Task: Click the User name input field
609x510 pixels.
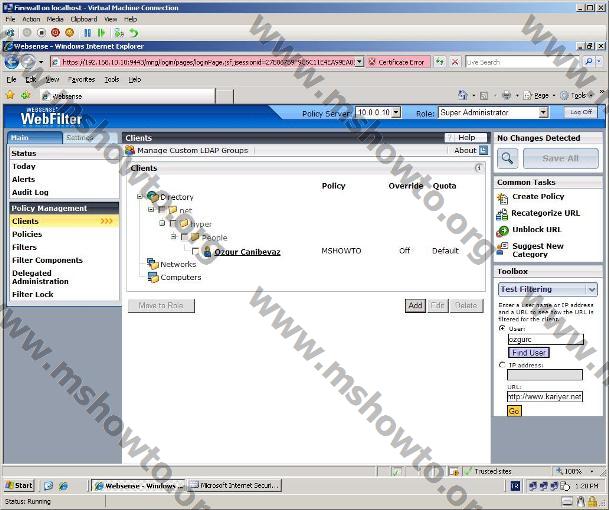Action: click(545, 339)
